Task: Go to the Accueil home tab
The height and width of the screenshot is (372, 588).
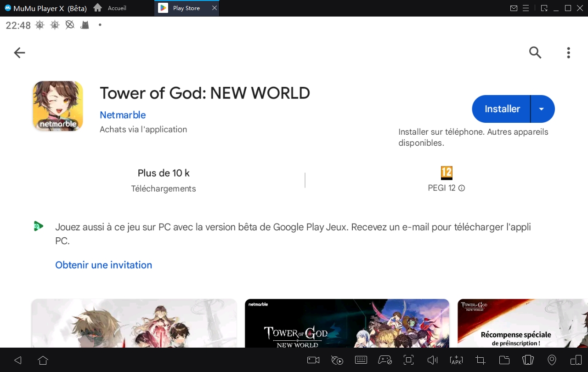Action: [109, 8]
